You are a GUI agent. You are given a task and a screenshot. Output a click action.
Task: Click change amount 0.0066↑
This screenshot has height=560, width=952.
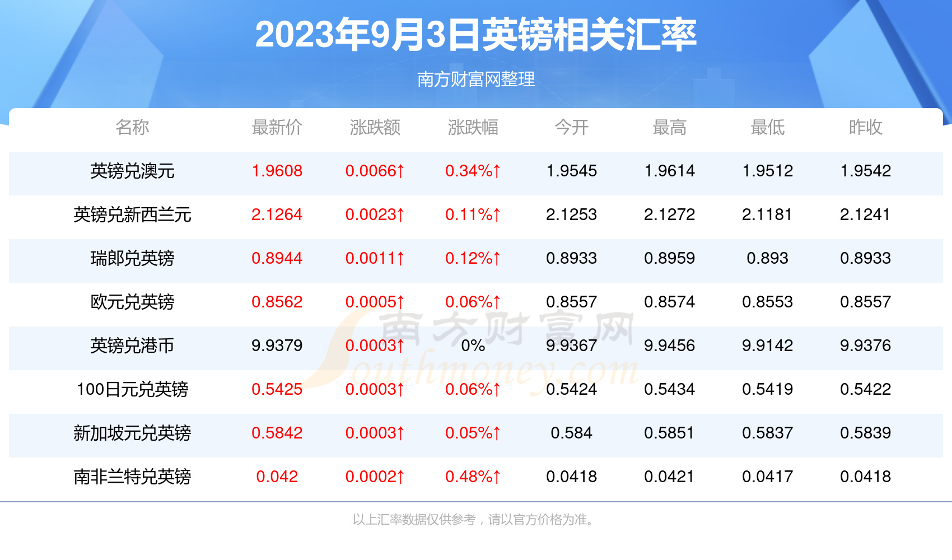tap(375, 171)
